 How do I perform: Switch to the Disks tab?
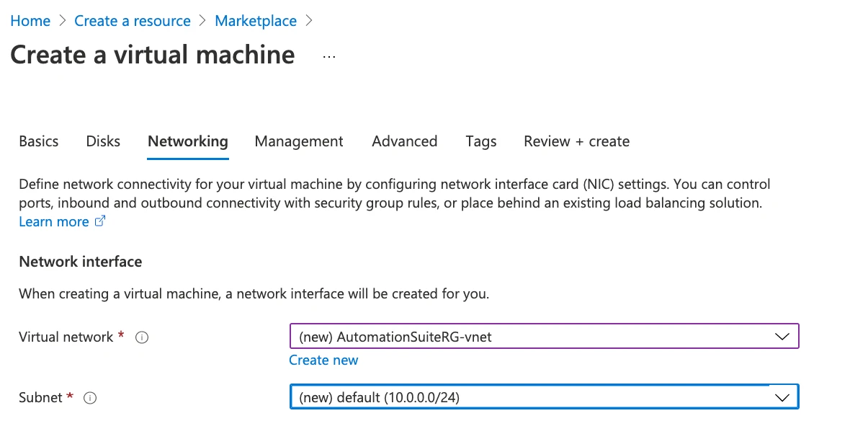pos(103,141)
